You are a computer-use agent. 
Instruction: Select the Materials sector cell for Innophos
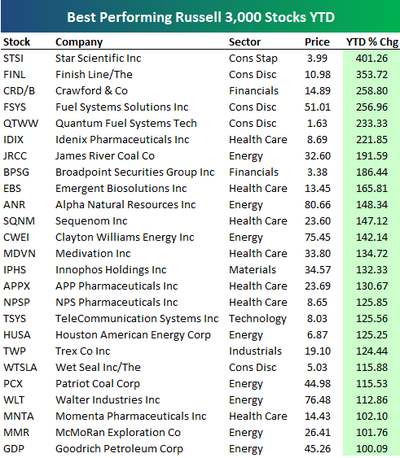[x=252, y=270]
